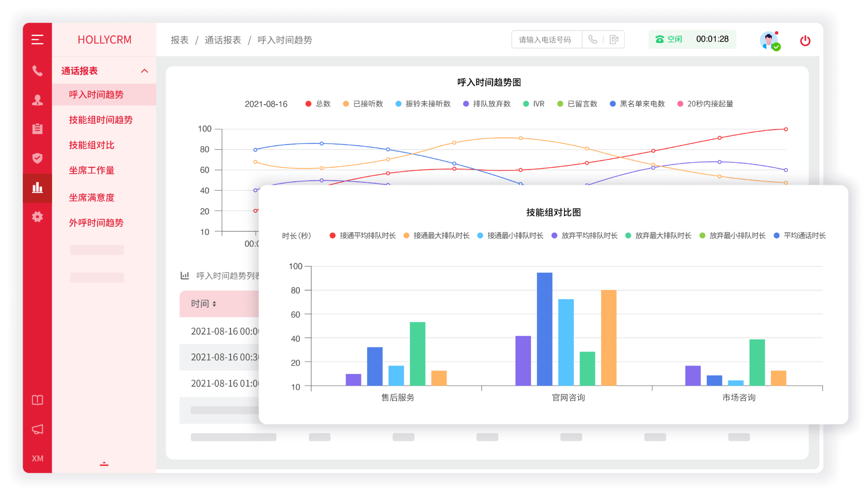Open the clipboard icon in sidebar

click(x=37, y=129)
